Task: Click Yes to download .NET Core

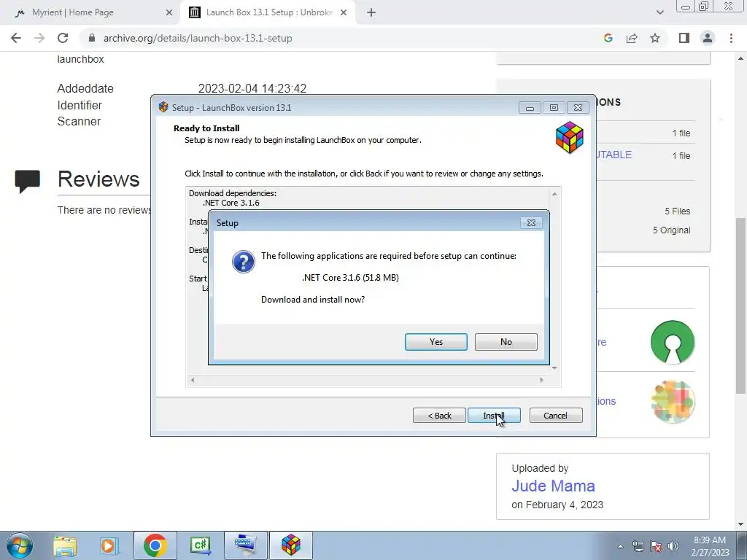Action: 436,342
